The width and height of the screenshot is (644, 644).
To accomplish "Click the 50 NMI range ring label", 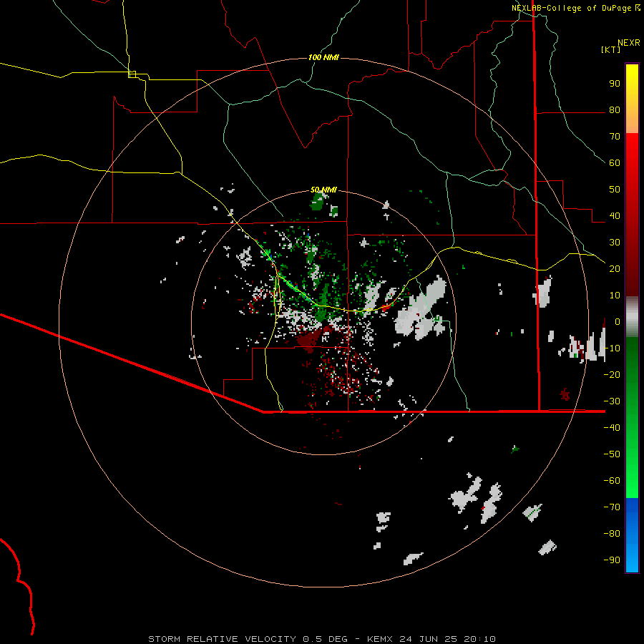I will tap(323, 190).
